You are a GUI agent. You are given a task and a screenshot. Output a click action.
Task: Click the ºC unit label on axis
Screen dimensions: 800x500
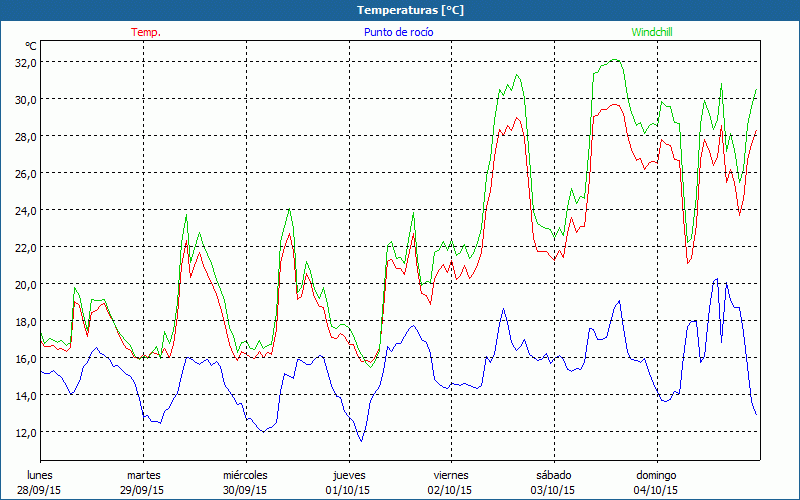click(31, 46)
